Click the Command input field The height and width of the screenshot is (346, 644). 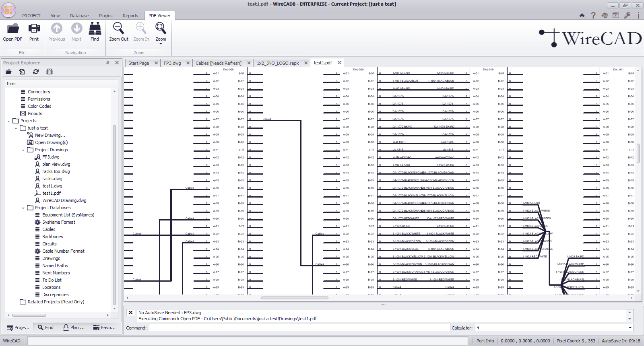(299, 328)
